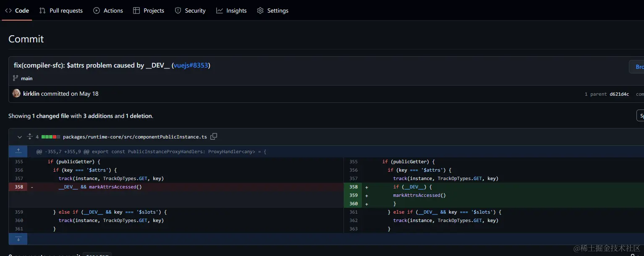Open the kirklin author profile link
644x256 pixels.
coord(31,94)
